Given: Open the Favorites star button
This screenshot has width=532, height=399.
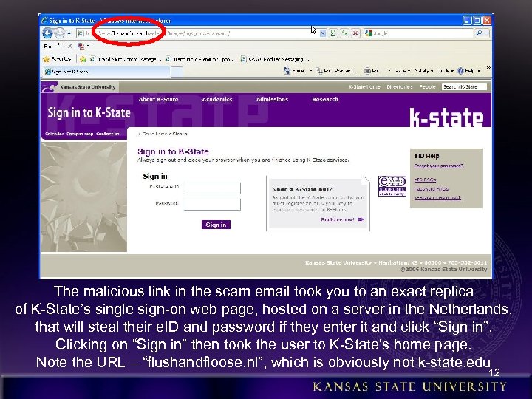Looking at the screenshot, I should coord(58,59).
